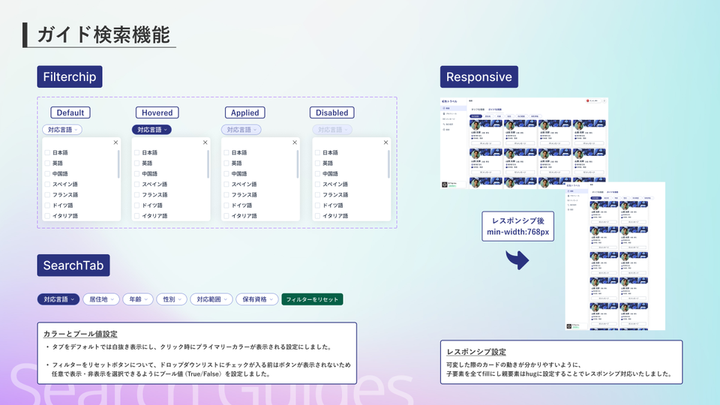Image resolution: width=720 pixels, height=405 pixels.
Task: Expand the 対応範囲 filter chip
Action: [x=211, y=299]
